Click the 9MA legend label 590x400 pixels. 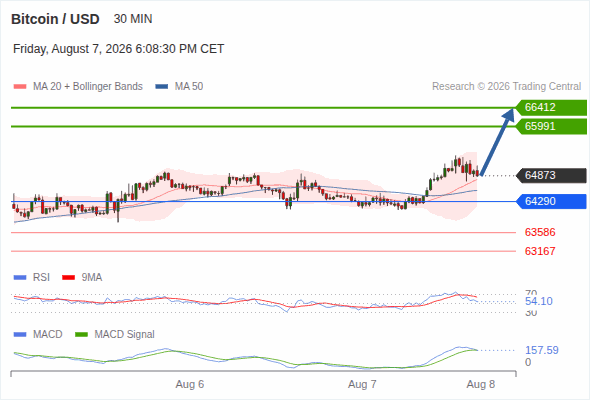tap(92, 278)
